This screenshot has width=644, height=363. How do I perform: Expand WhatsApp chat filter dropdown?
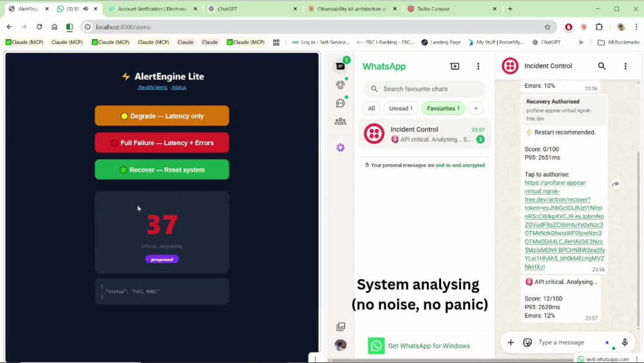[476, 108]
